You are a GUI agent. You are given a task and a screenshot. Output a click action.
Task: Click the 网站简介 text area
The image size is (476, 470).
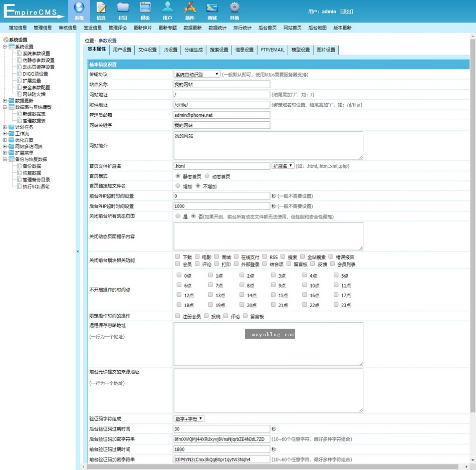[269, 145]
